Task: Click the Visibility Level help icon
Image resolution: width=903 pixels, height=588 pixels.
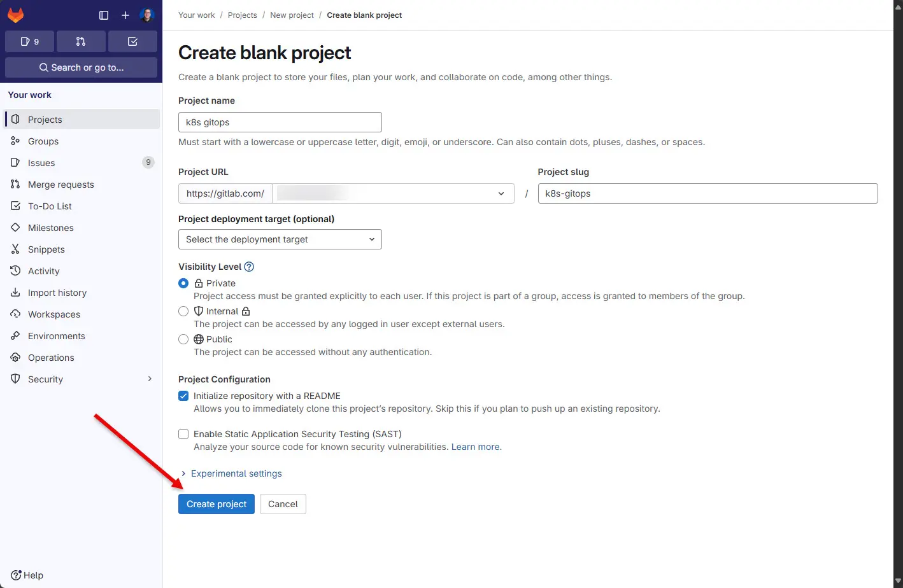Action: click(249, 267)
